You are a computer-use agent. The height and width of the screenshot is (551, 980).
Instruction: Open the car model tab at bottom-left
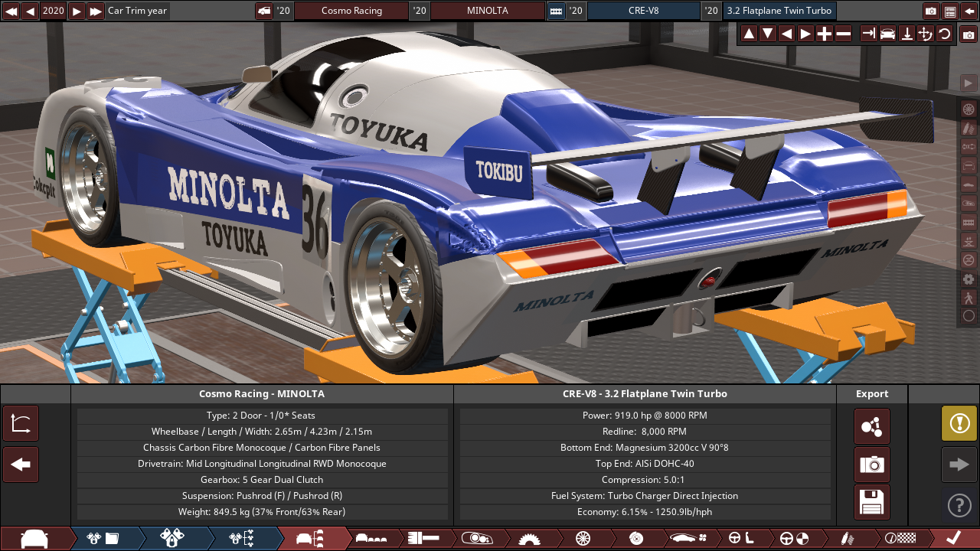click(x=34, y=539)
